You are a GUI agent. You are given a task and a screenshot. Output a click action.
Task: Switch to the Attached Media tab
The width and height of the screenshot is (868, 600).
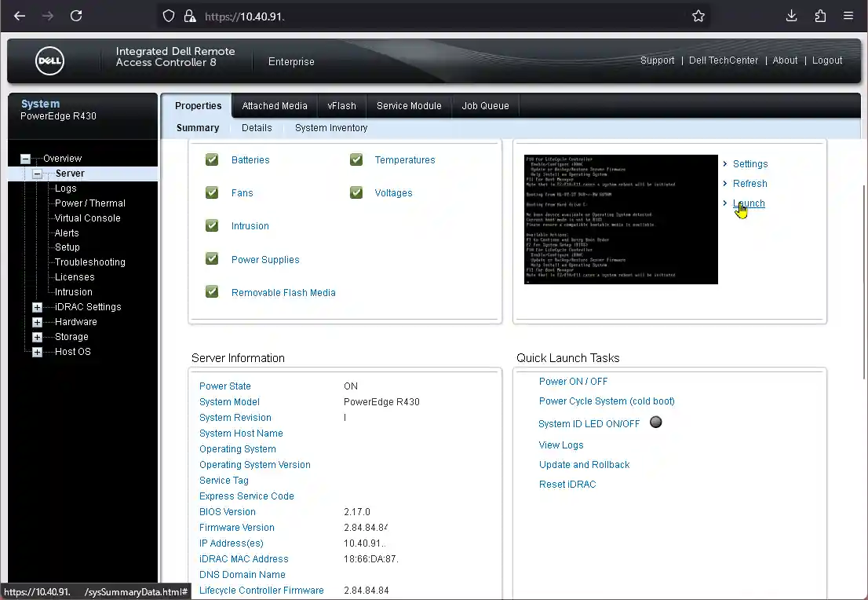click(275, 106)
